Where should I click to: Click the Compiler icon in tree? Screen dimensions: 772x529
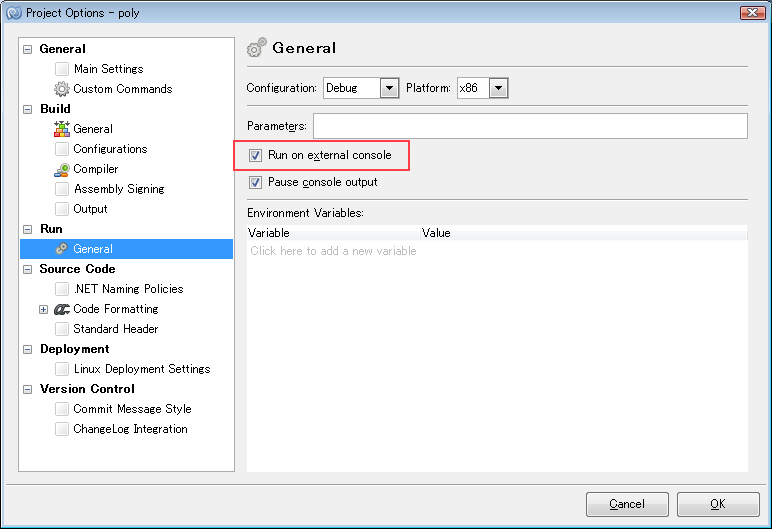(62, 169)
